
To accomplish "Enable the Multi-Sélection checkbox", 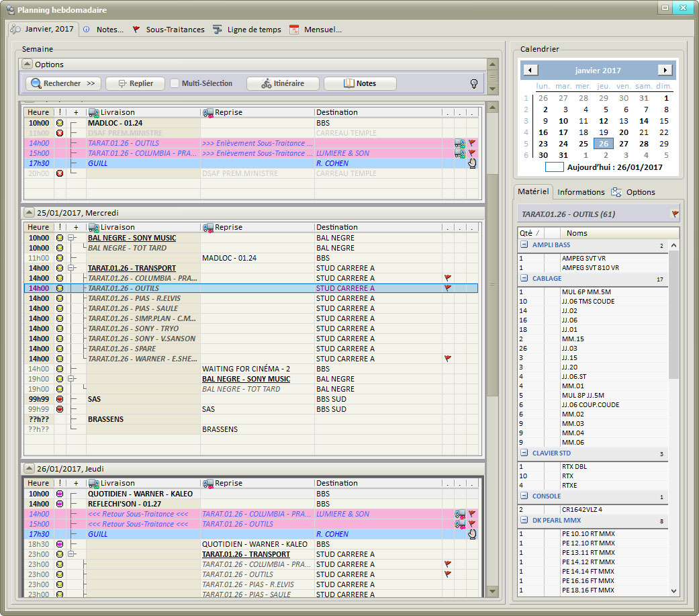I will [x=175, y=84].
